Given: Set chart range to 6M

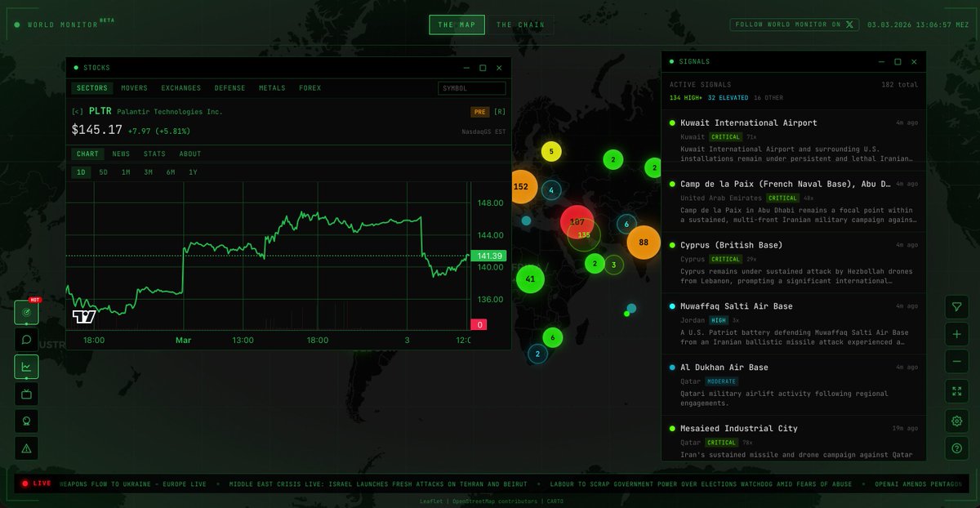Looking at the screenshot, I should pos(170,172).
